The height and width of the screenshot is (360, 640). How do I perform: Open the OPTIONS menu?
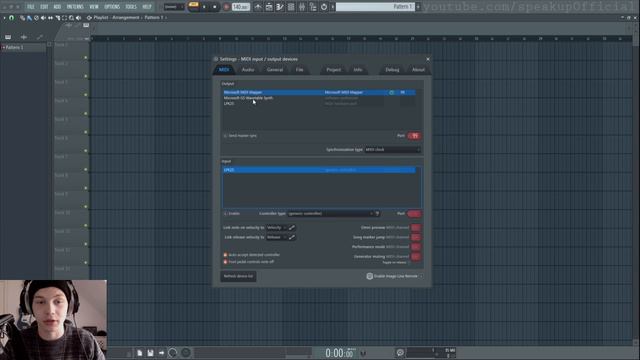click(112, 7)
